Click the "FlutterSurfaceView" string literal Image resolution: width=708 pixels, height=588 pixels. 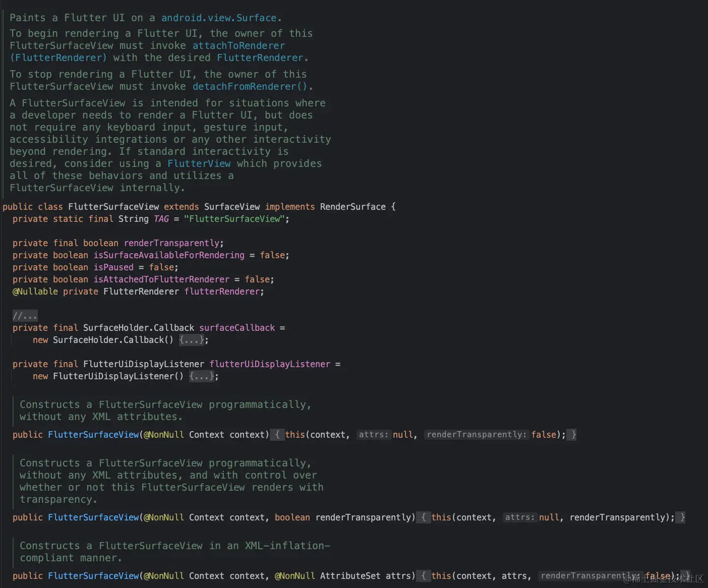coord(234,219)
